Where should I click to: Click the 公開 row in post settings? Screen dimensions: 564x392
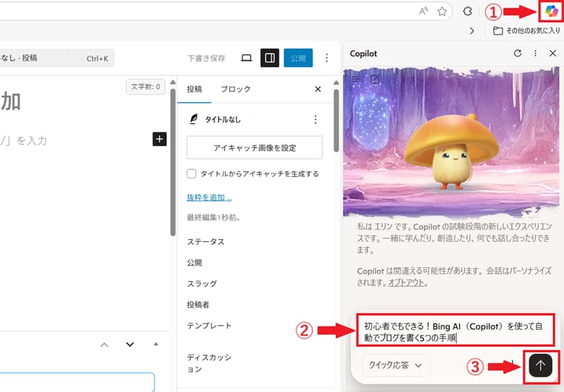pos(195,263)
